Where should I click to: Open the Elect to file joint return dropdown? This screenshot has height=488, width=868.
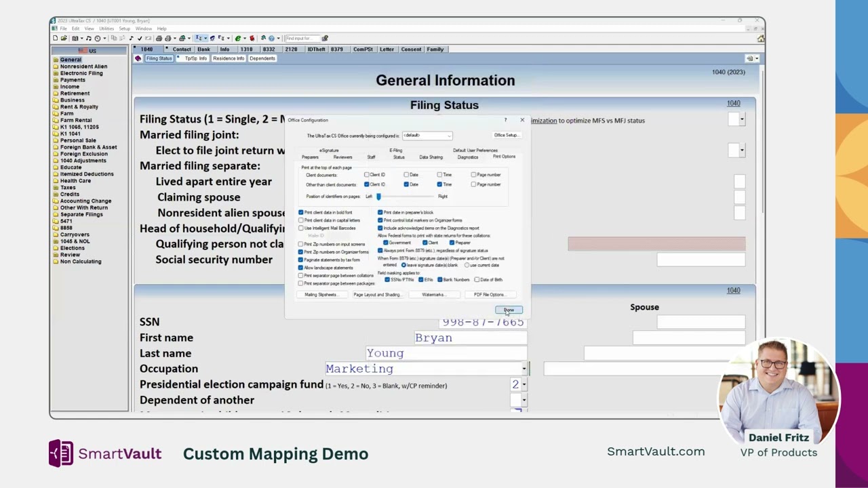pos(742,150)
